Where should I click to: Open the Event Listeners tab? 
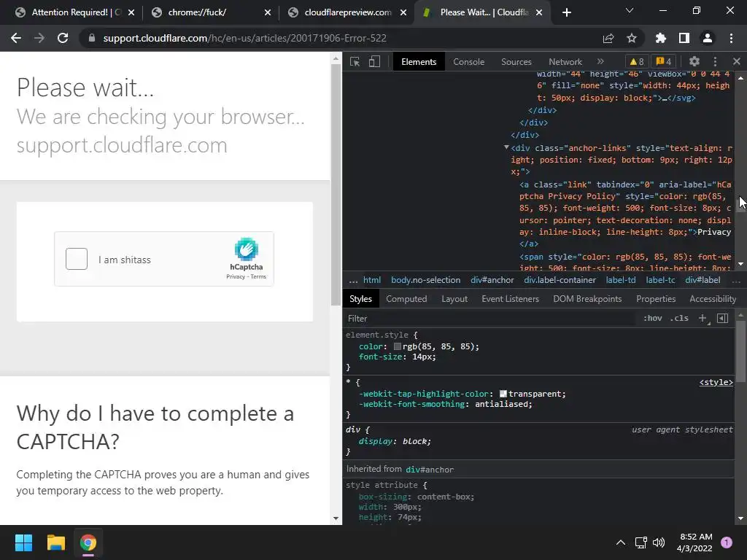tap(510, 299)
